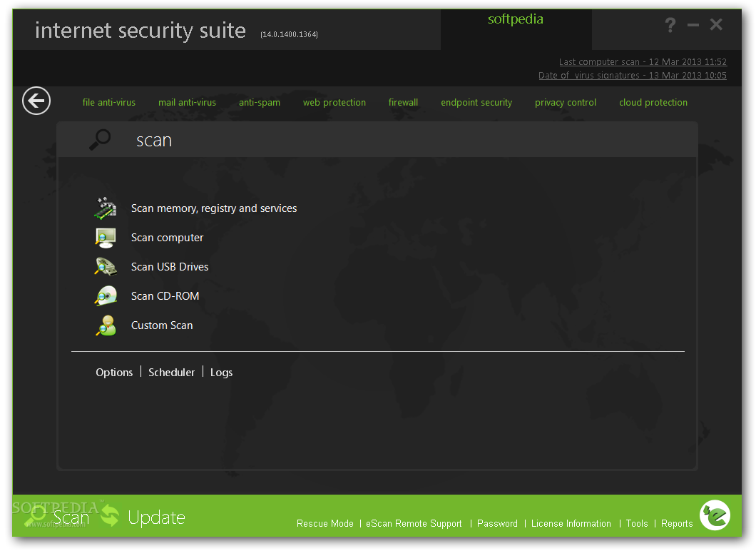Image resolution: width=756 pixels, height=551 pixels.
Task: Select the firewall tab
Action: [x=403, y=102]
